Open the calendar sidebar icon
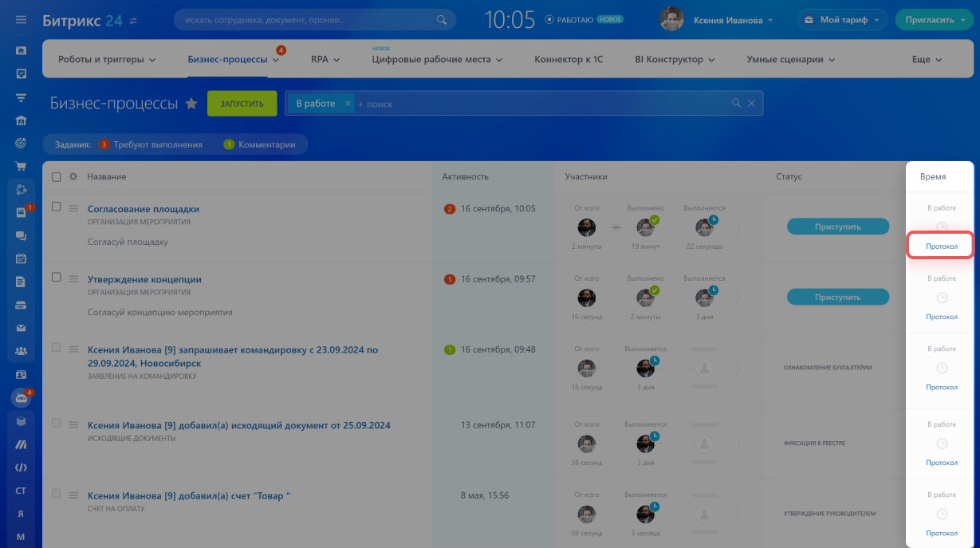 21,259
